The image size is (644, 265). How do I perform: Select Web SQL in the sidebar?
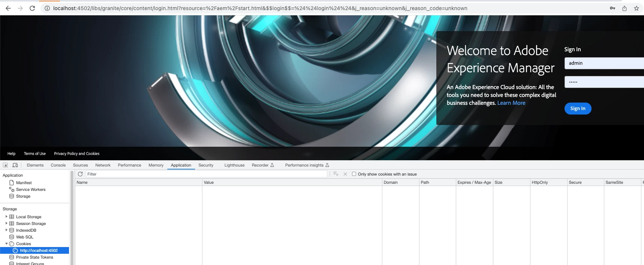pyautogui.click(x=25, y=237)
